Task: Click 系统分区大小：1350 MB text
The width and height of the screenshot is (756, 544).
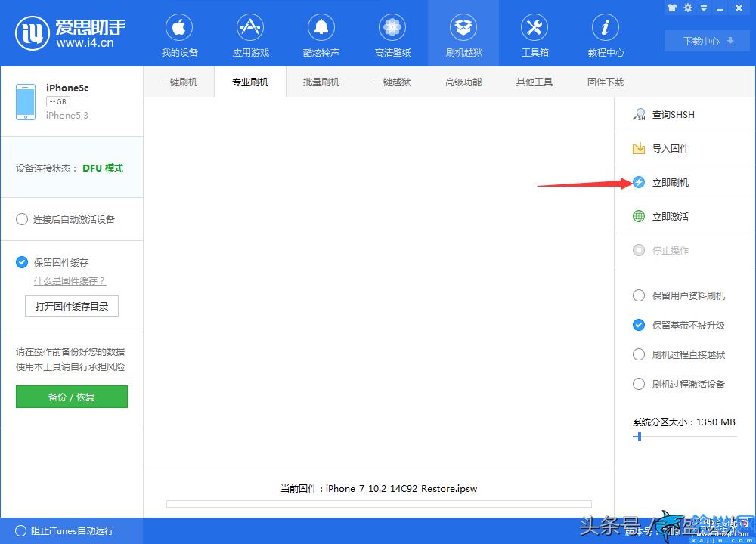Action: (684, 422)
